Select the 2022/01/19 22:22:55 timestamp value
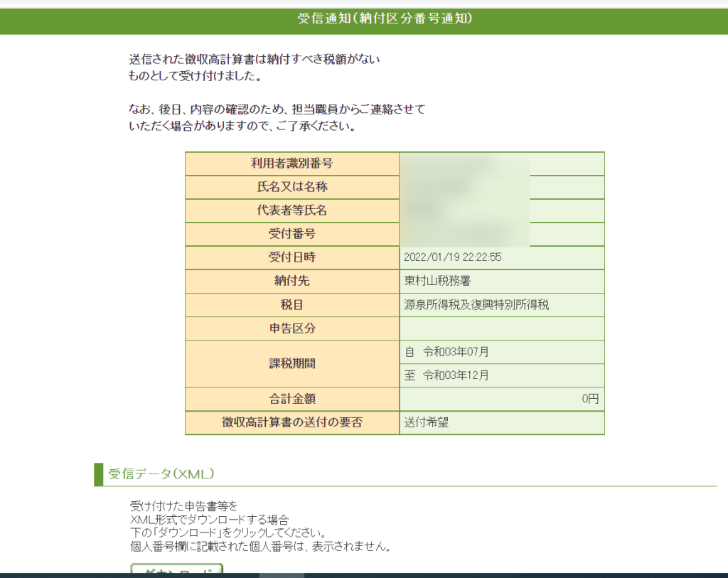This screenshot has width=728, height=578. [453, 257]
